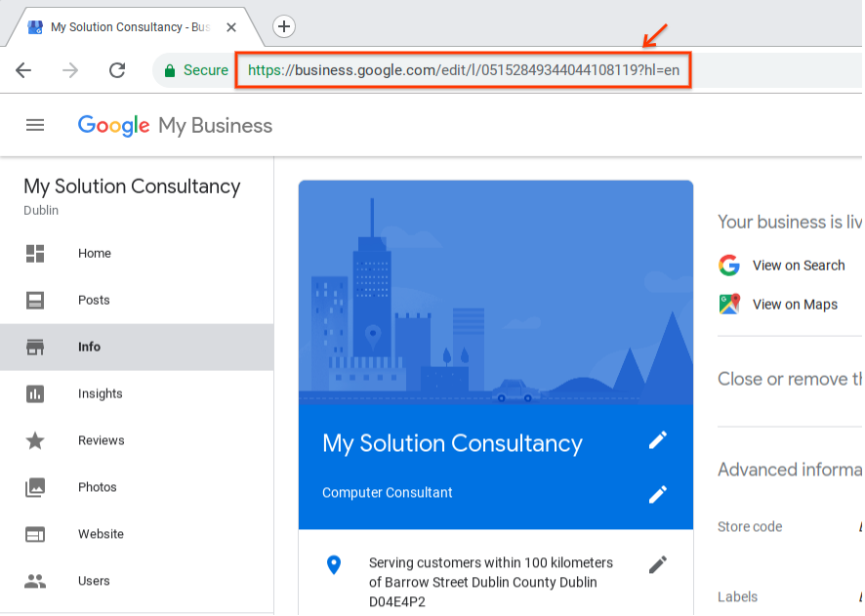Edit the Computer Consultant category pencil
The width and height of the screenshot is (865, 616).
[658, 495]
